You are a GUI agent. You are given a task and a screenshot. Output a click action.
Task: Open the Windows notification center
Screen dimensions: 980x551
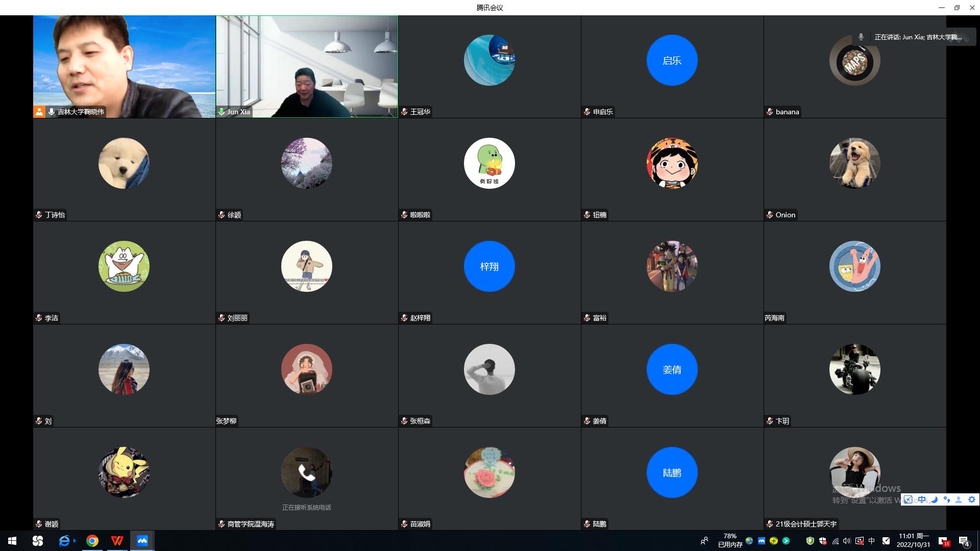964,541
